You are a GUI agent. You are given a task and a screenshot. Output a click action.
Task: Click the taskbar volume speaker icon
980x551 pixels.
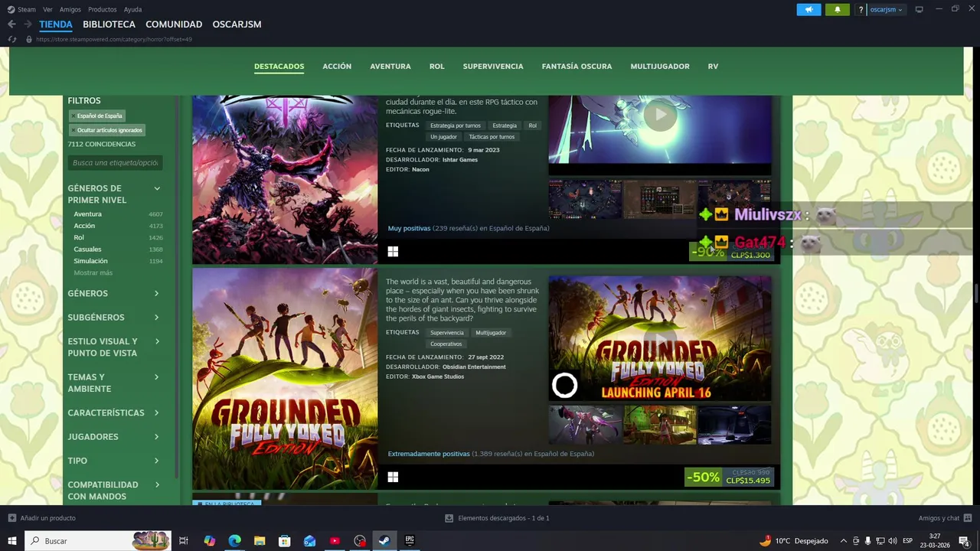point(893,541)
